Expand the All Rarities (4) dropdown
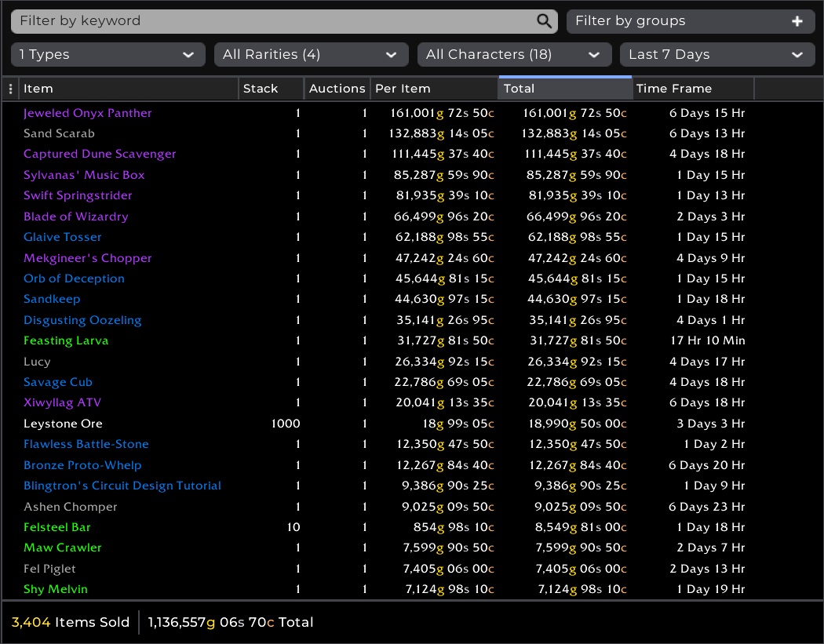The image size is (824, 644). point(311,55)
